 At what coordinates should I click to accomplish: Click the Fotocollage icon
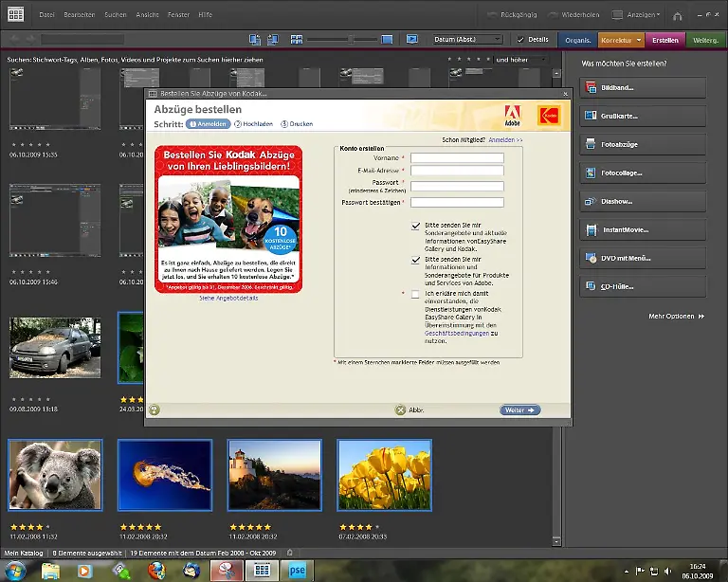(x=589, y=173)
